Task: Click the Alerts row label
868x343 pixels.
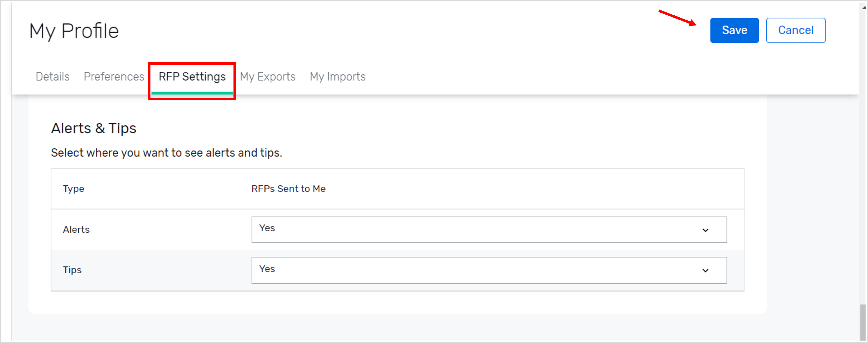Action: click(76, 230)
